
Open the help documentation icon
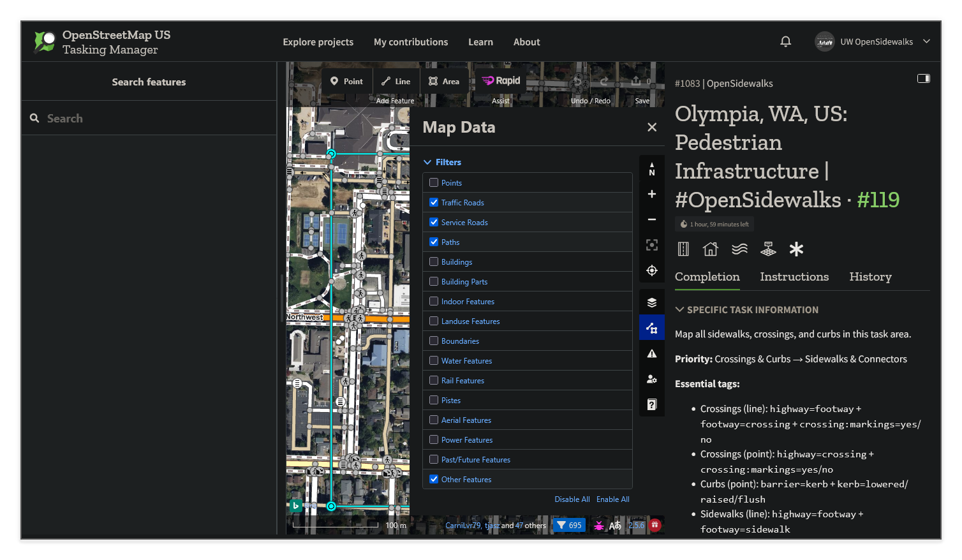(651, 404)
